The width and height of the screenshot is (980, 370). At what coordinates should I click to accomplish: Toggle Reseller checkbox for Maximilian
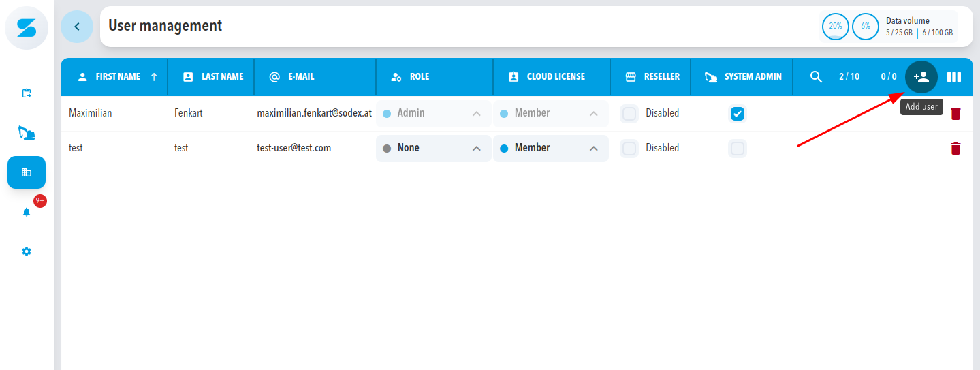[x=629, y=114]
